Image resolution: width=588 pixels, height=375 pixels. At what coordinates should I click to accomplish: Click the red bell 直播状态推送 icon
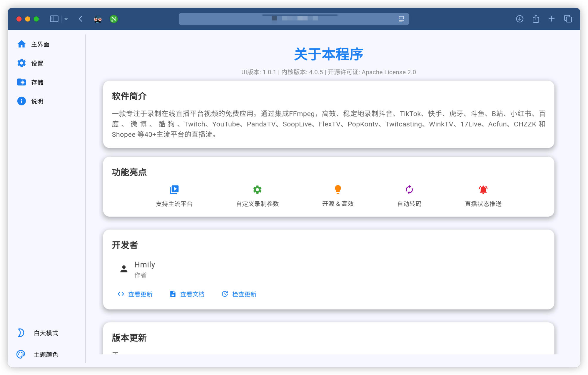coord(483,190)
